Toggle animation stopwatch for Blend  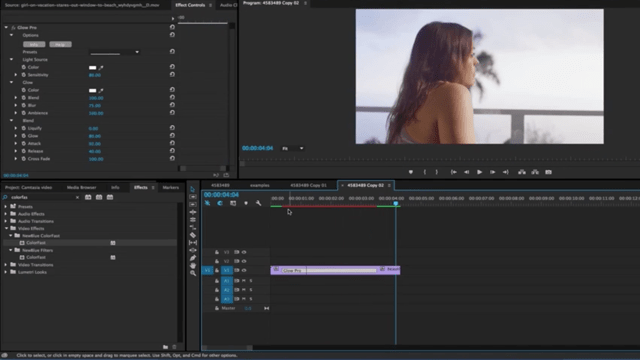[24, 98]
